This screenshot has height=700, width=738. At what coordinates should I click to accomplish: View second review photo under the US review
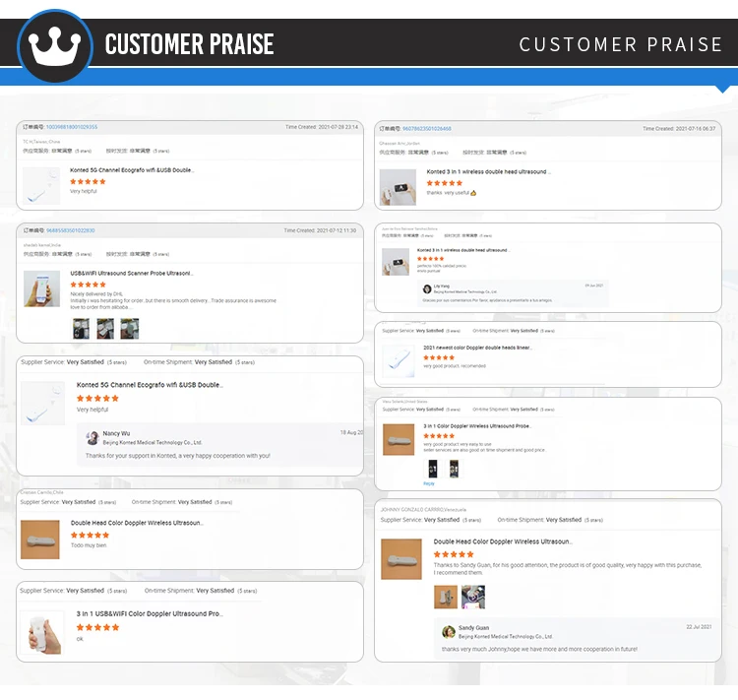click(x=455, y=469)
